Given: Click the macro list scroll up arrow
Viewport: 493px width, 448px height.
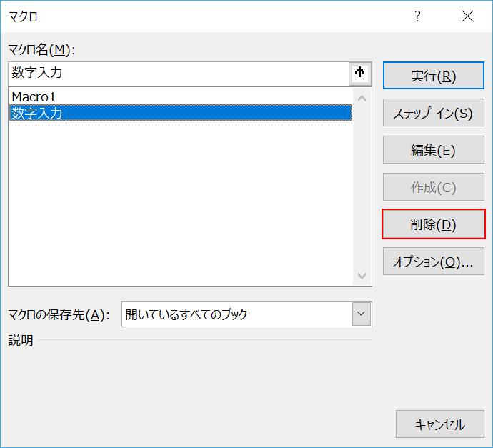Looking at the screenshot, I should [362, 99].
